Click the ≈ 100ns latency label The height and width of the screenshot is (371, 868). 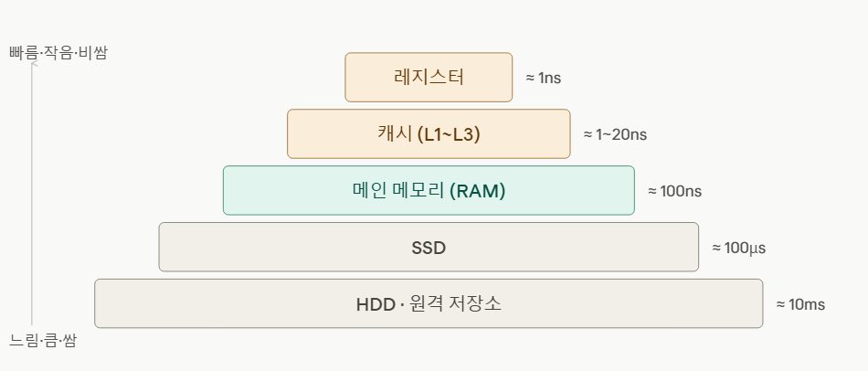coord(675,191)
